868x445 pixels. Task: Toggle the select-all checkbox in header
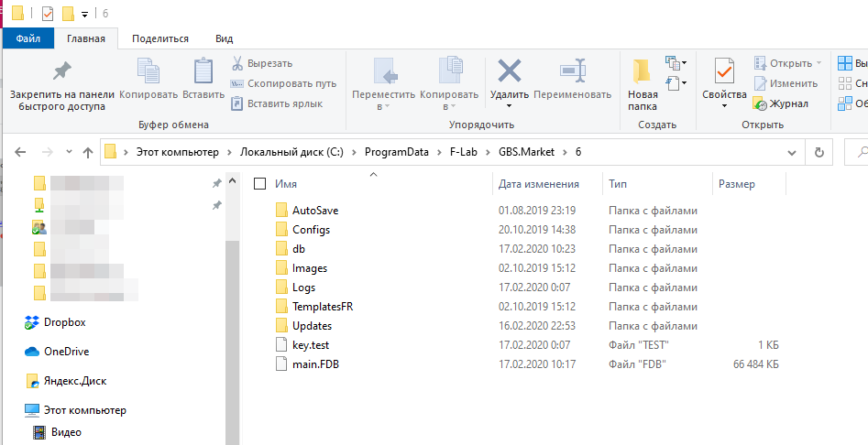260,184
